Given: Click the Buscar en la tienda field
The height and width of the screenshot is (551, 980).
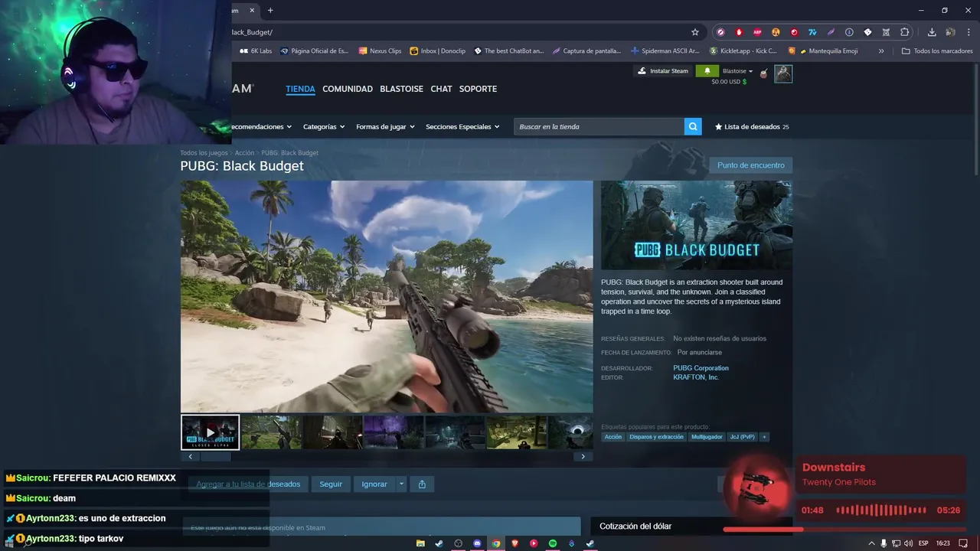Looking at the screenshot, I should (x=599, y=126).
